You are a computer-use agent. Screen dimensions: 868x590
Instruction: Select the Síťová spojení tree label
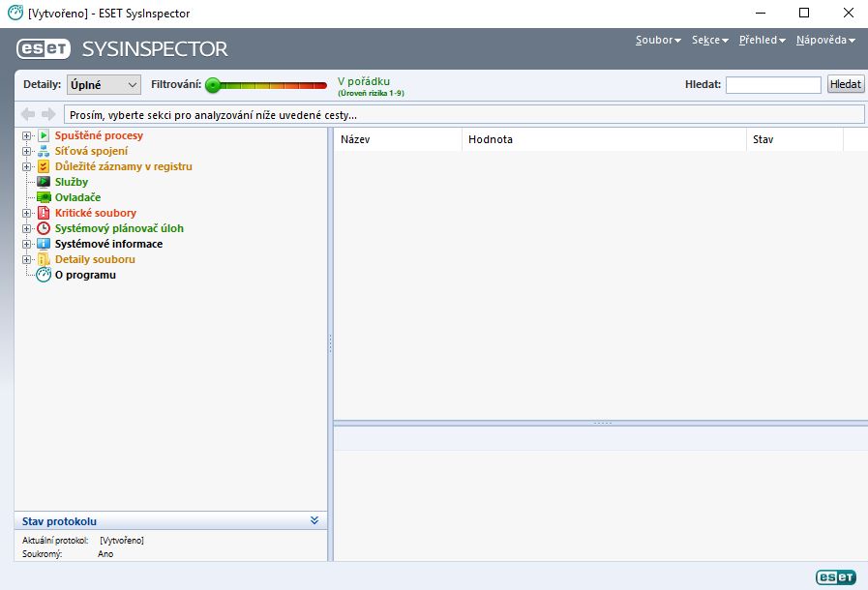pyautogui.click(x=91, y=151)
